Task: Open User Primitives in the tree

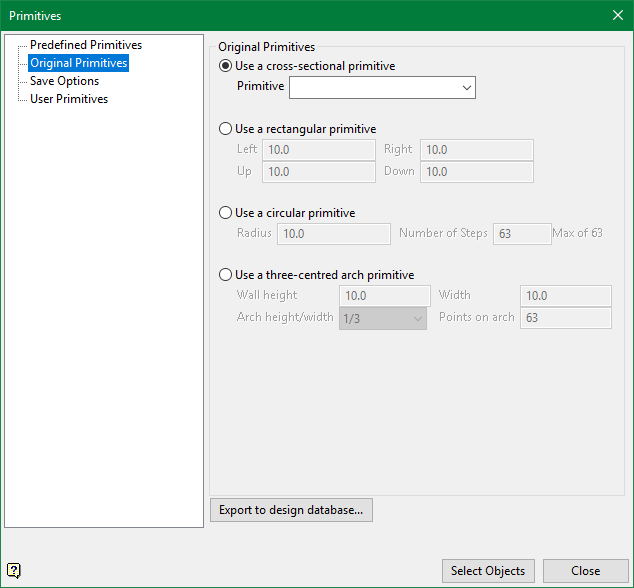Action: (x=69, y=99)
